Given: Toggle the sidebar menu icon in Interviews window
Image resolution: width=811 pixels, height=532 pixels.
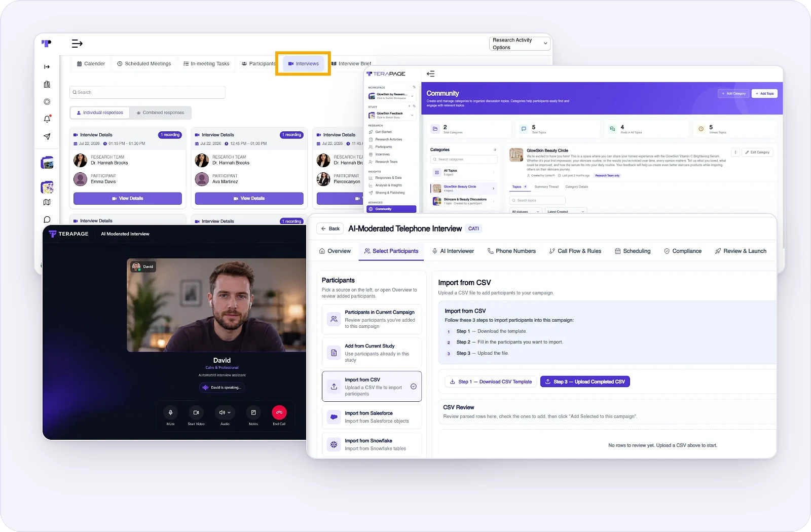Looking at the screenshot, I should coord(77,44).
